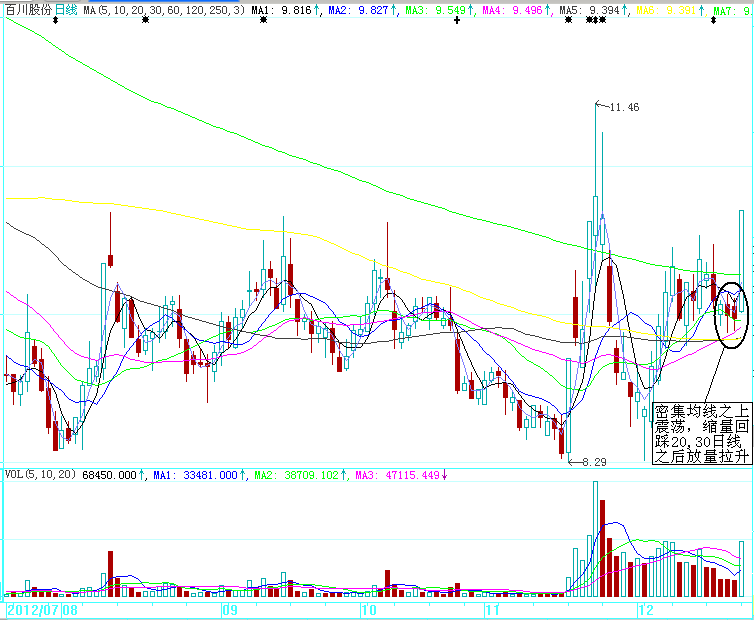Select month 12 on the time axis
Screen dimensions: 754x620
coord(646,610)
